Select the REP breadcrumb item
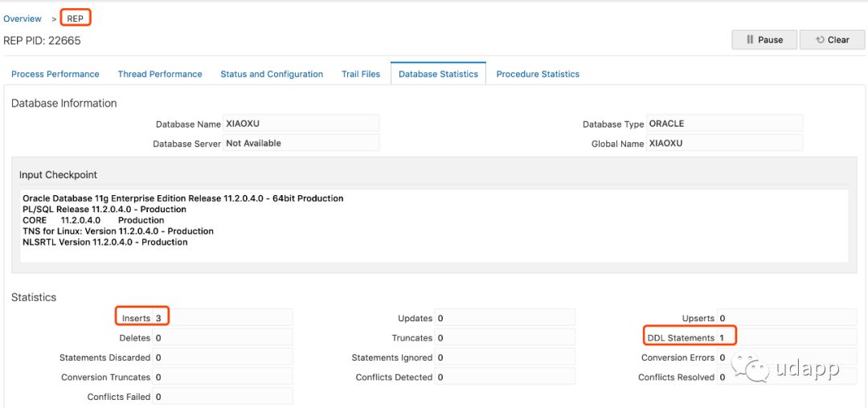The image size is (868, 408). coord(76,18)
